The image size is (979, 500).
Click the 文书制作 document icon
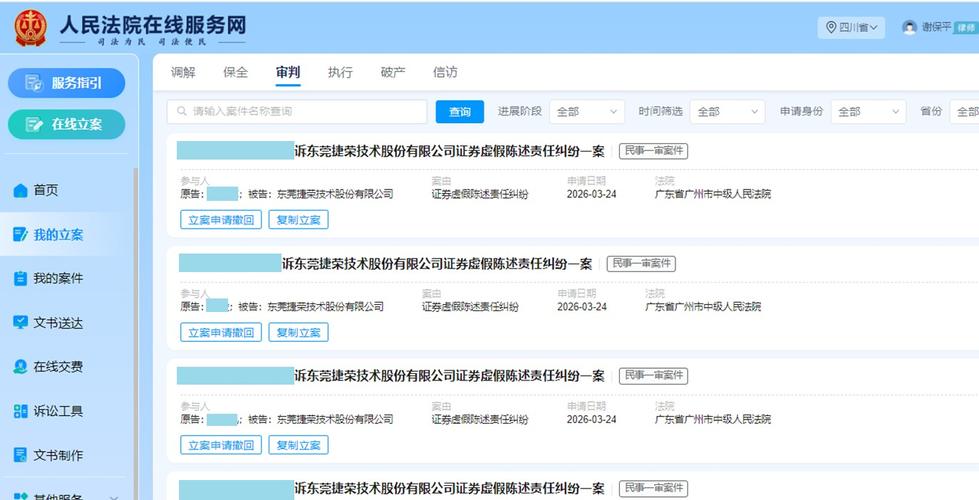click(x=21, y=455)
